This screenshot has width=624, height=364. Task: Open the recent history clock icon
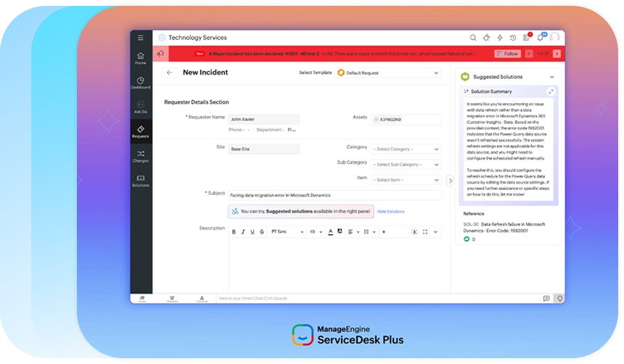513,38
